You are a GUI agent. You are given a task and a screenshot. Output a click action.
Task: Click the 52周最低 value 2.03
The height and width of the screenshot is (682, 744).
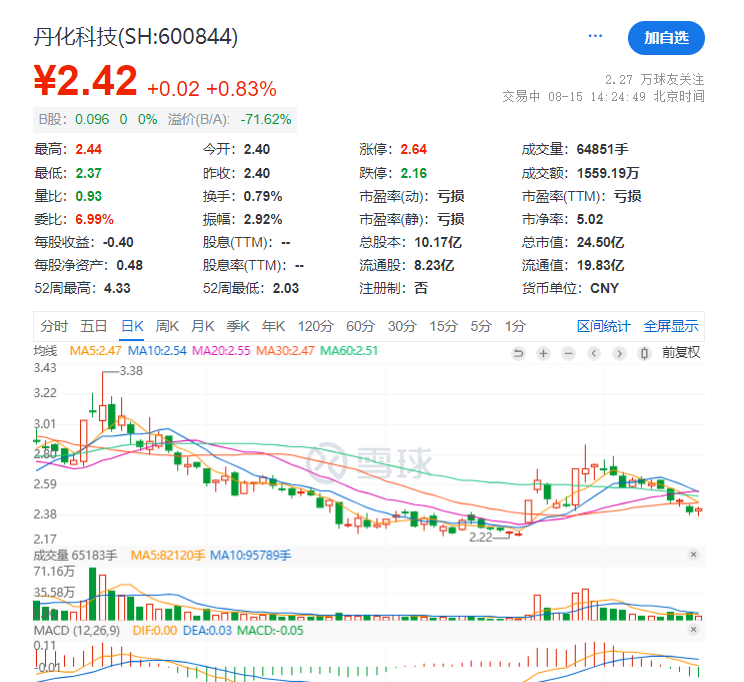pos(286,289)
